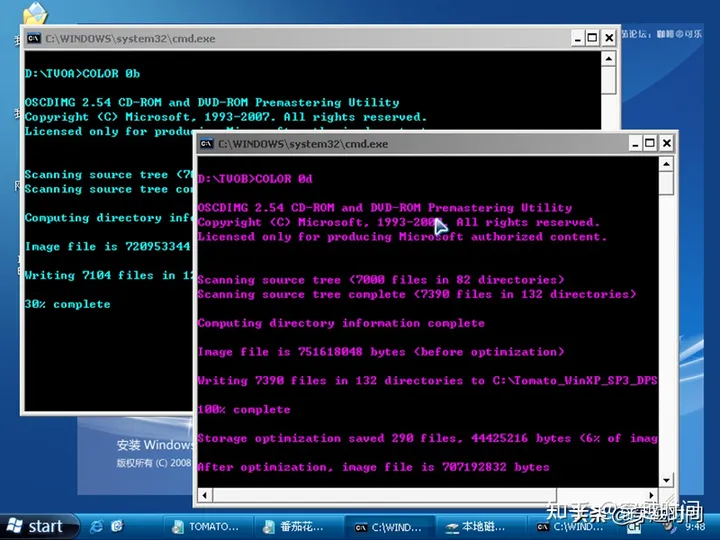720x540 pixels.
Task: Close the front cmd.exe window
Action: pos(666,144)
